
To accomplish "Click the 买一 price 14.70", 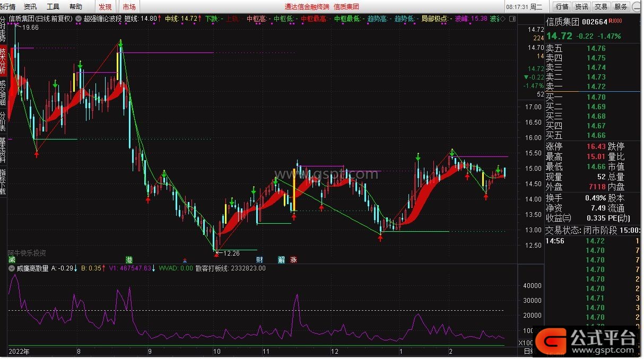I will coord(596,97).
